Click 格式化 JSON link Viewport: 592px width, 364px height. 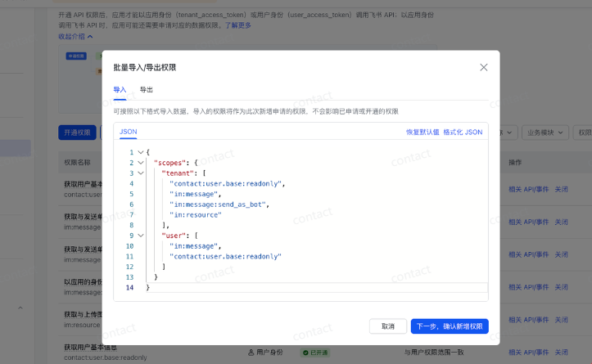[x=463, y=132]
